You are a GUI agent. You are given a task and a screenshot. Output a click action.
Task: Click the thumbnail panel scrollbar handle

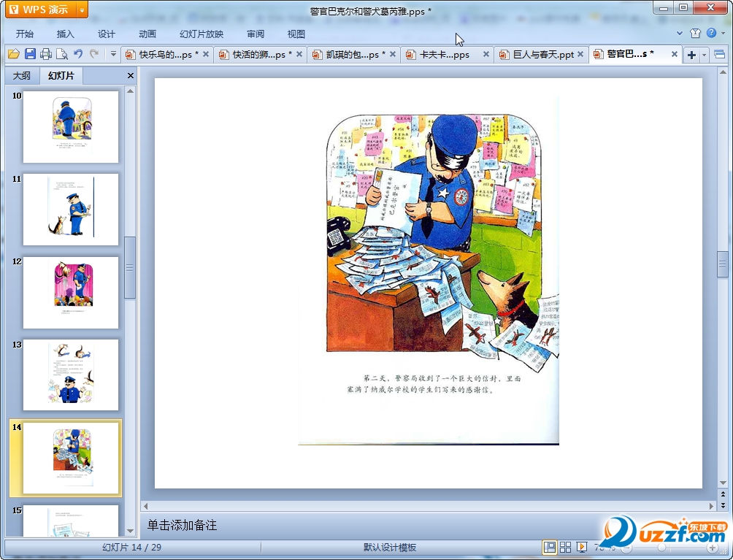tap(130, 267)
